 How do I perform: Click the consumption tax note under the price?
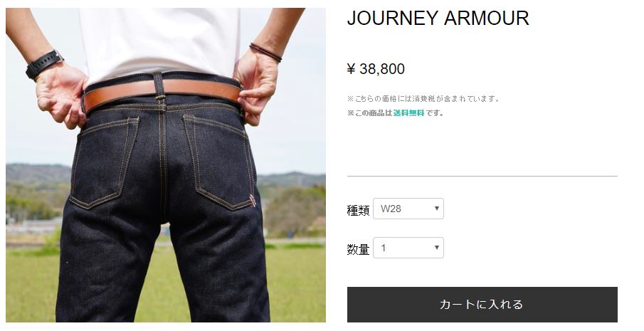coord(423,98)
